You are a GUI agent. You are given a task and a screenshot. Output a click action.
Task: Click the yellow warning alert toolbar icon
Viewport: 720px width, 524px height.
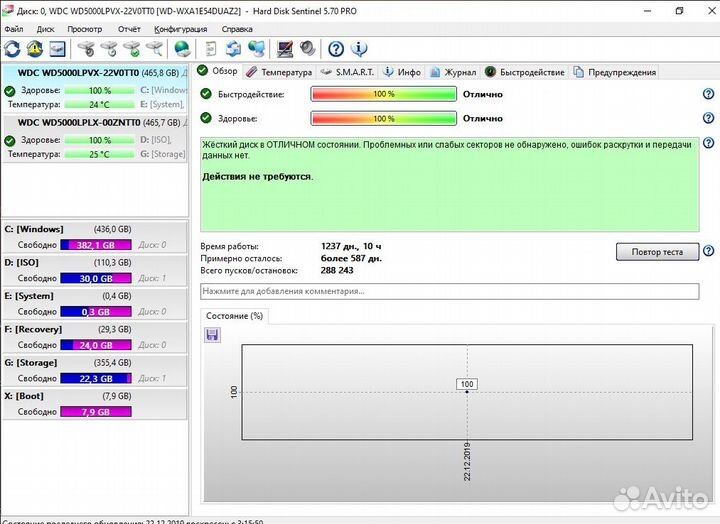(34, 49)
